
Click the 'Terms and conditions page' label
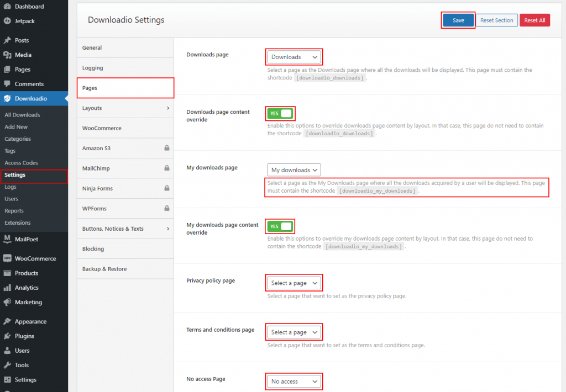point(220,330)
